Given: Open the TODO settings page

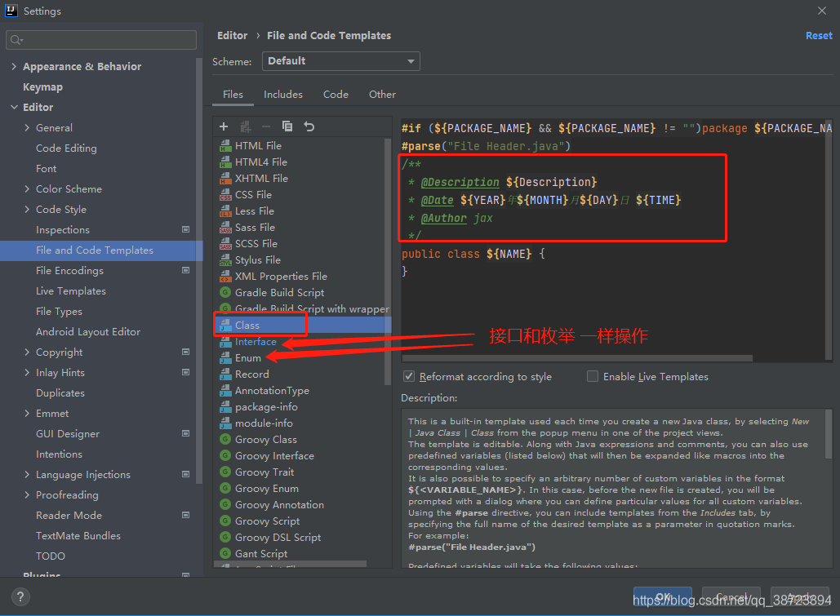Looking at the screenshot, I should [x=51, y=556].
